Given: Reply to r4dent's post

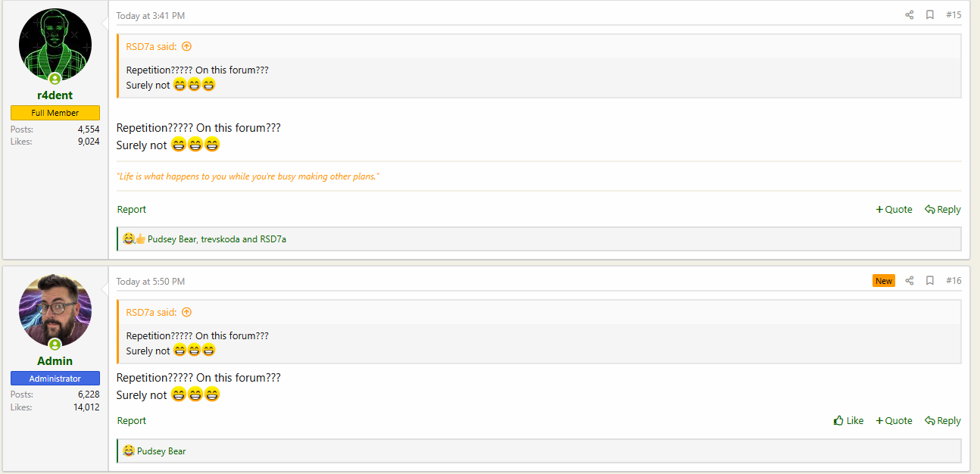Looking at the screenshot, I should click(943, 210).
